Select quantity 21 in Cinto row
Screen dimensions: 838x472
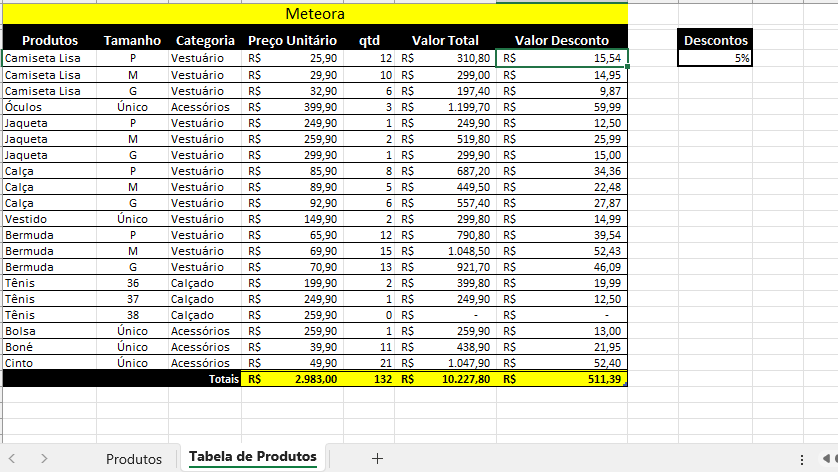[369, 363]
